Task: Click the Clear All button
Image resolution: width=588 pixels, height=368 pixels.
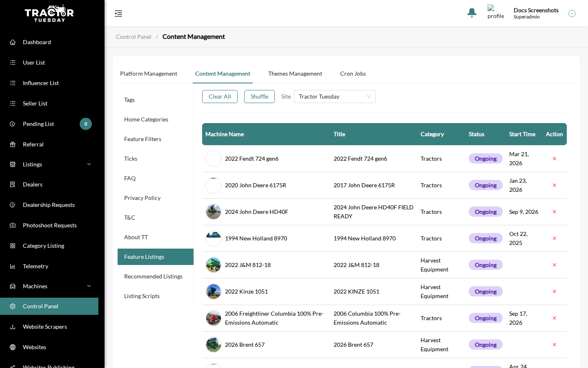Action: [220, 96]
